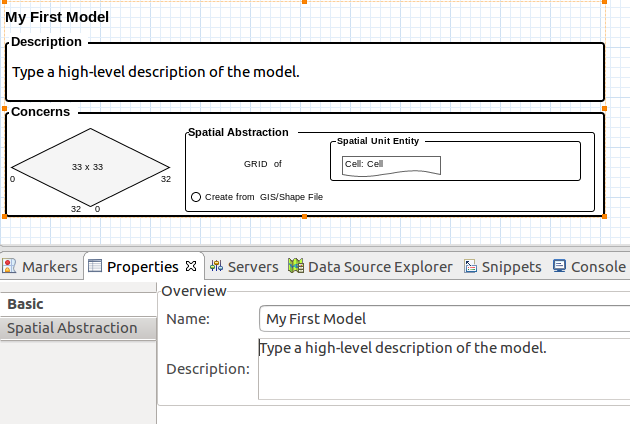This screenshot has height=424, width=630.
Task: Click the Description: field label
Action: 208,369
